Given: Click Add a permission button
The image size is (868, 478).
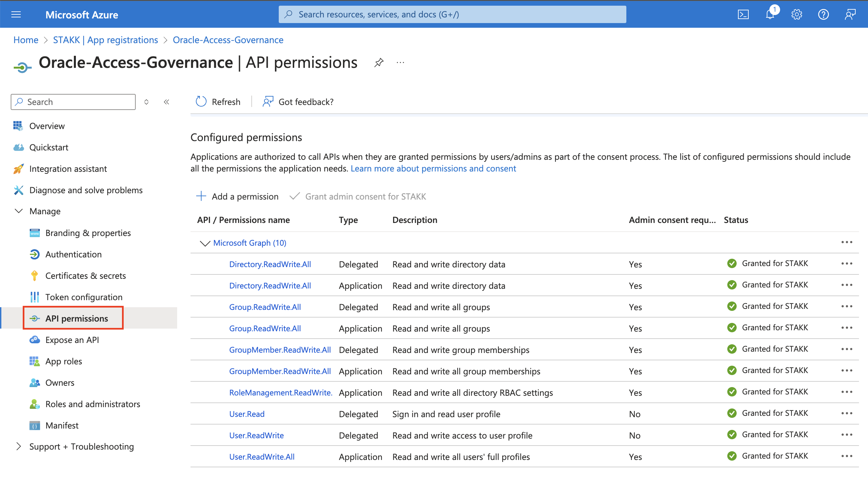Looking at the screenshot, I should click(237, 196).
